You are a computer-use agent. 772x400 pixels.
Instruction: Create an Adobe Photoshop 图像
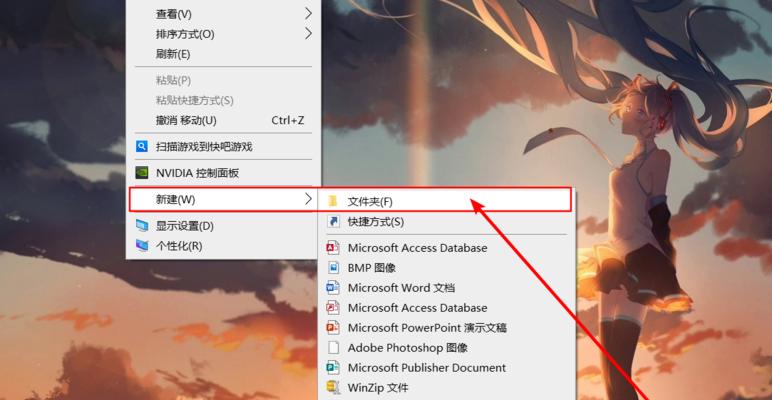coord(447,348)
